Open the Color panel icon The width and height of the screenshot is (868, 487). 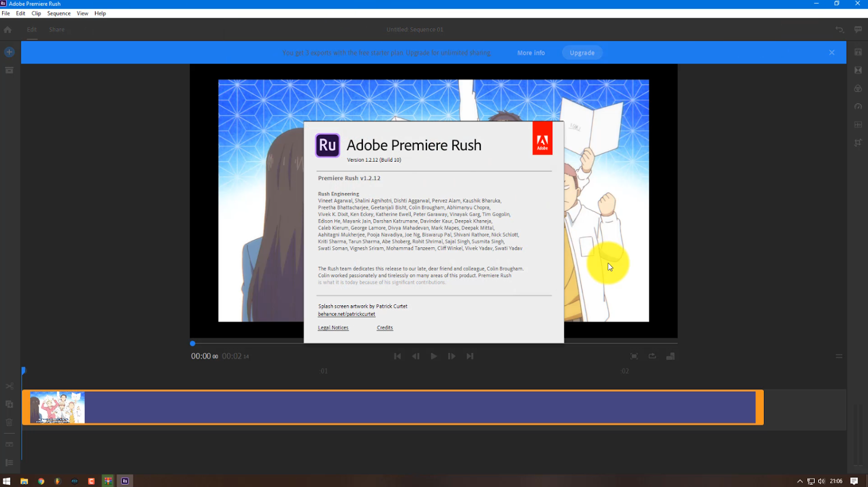tap(858, 88)
